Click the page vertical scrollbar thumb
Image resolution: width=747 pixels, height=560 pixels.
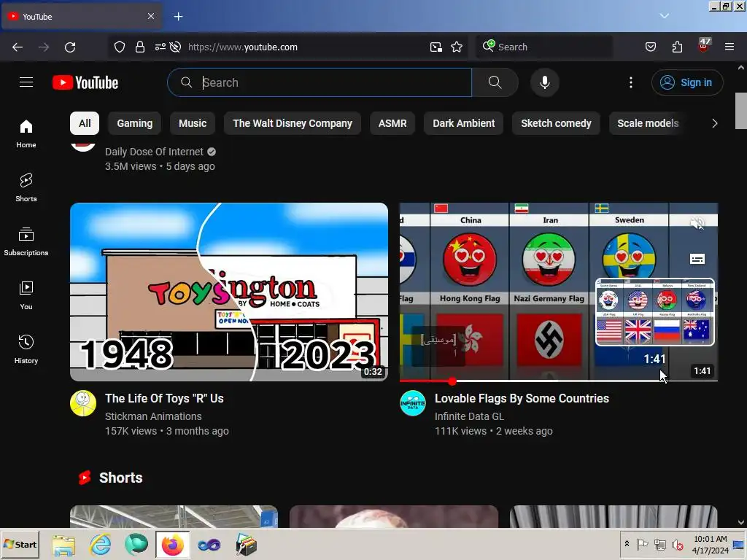tap(741, 111)
